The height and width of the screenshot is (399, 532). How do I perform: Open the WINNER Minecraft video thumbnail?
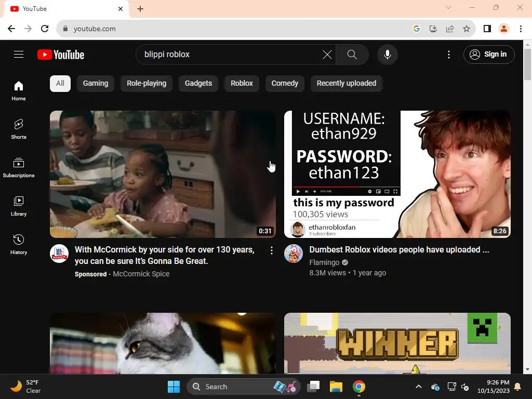pyautogui.click(x=397, y=343)
